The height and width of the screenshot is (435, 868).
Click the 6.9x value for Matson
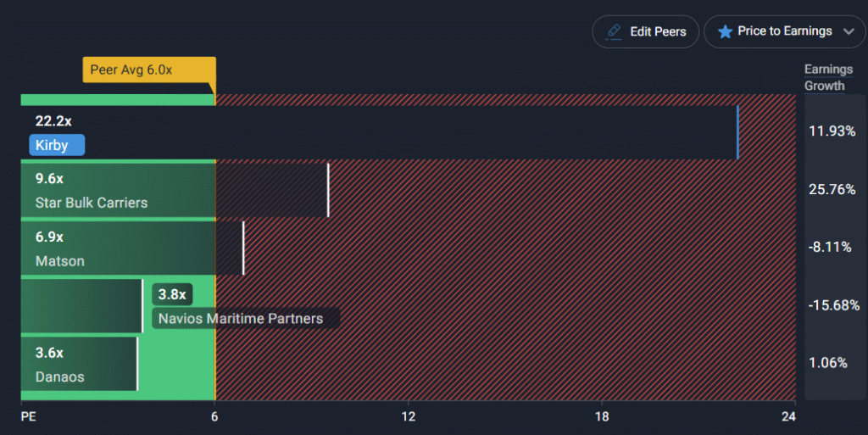(49, 237)
